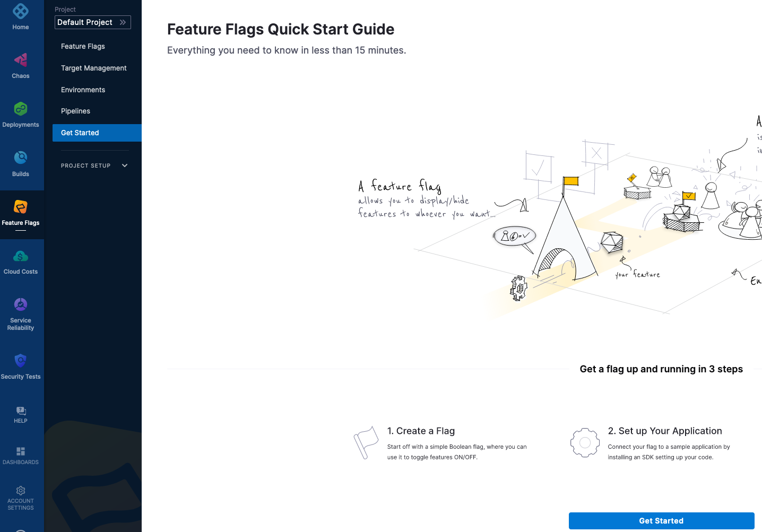This screenshot has width=762, height=532.
Task: Go to Environments menu item
Action: point(83,90)
